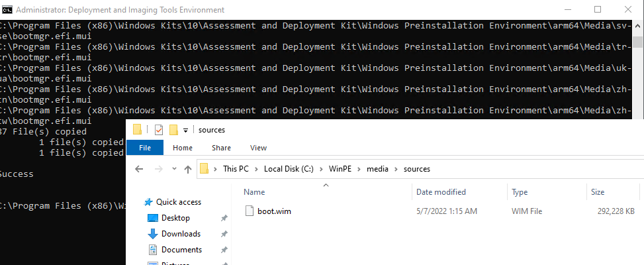Screen dimensions: 644x265
Task: Select sources in address breadcrumb
Action: [417, 169]
